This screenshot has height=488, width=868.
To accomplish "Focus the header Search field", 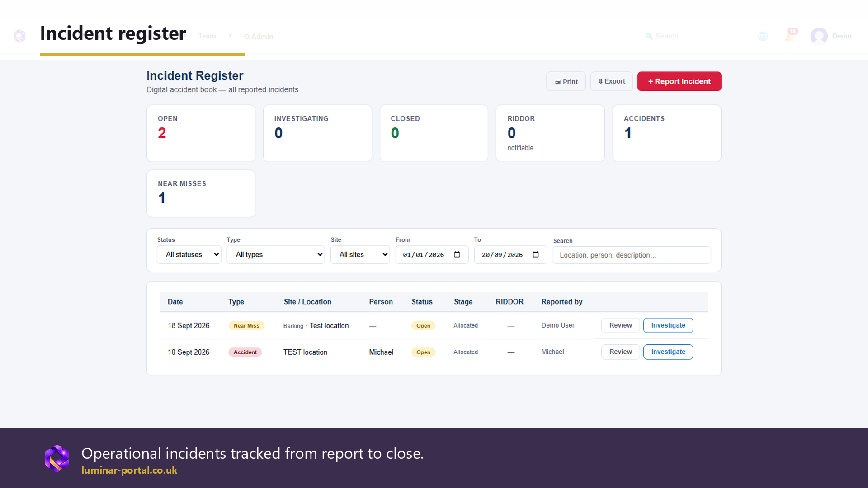I will coord(691,36).
